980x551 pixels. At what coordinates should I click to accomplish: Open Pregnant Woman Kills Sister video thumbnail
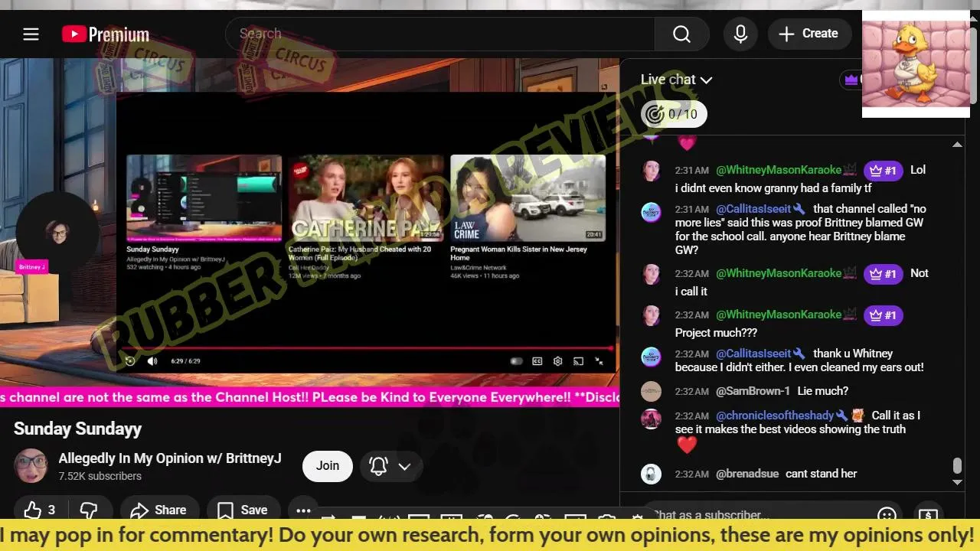point(528,198)
